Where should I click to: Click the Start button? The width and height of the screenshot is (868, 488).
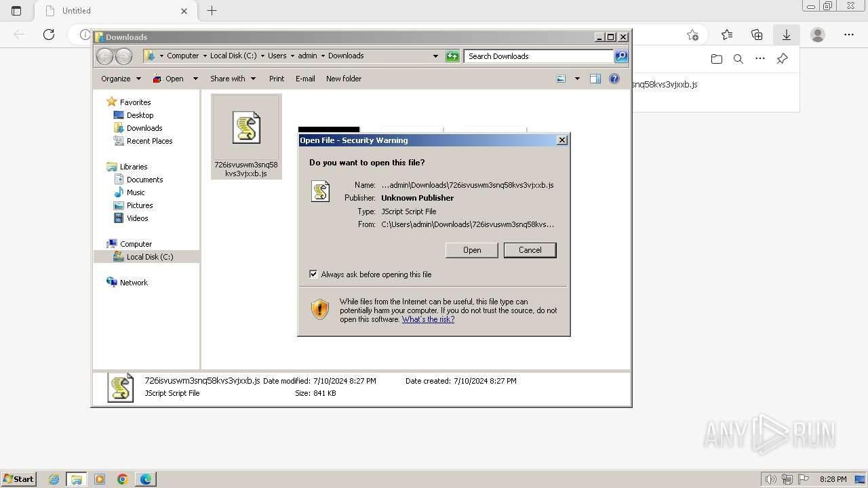18,479
